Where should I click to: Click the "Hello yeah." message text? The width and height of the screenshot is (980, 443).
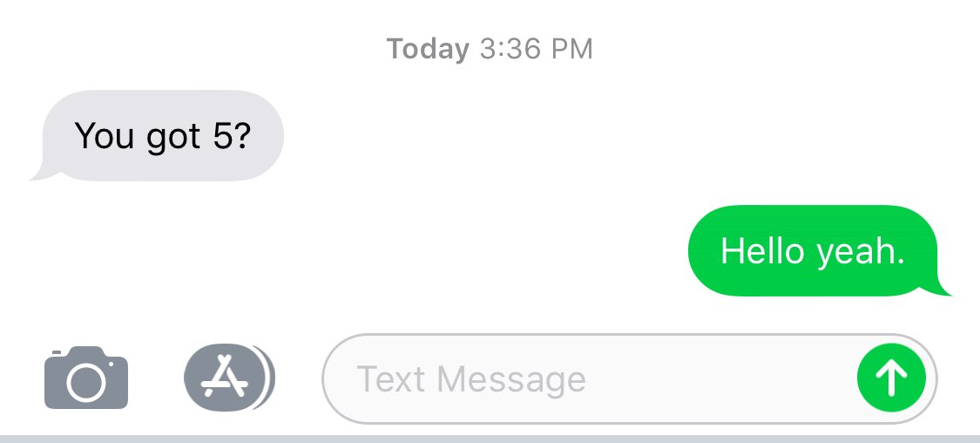[x=813, y=251]
